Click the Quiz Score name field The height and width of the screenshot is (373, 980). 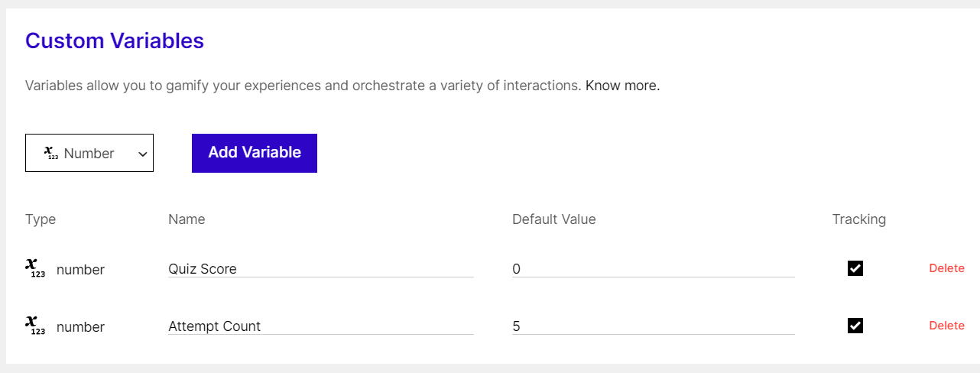pyautogui.click(x=321, y=268)
